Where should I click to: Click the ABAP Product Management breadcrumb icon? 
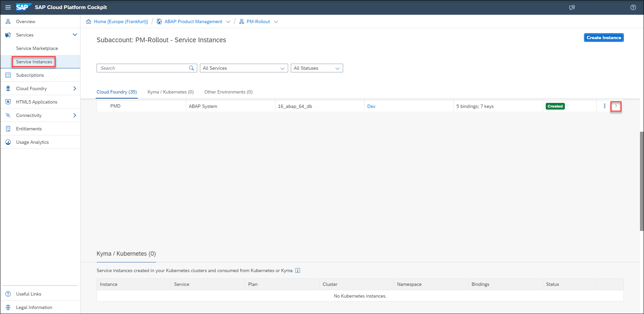coord(159,21)
